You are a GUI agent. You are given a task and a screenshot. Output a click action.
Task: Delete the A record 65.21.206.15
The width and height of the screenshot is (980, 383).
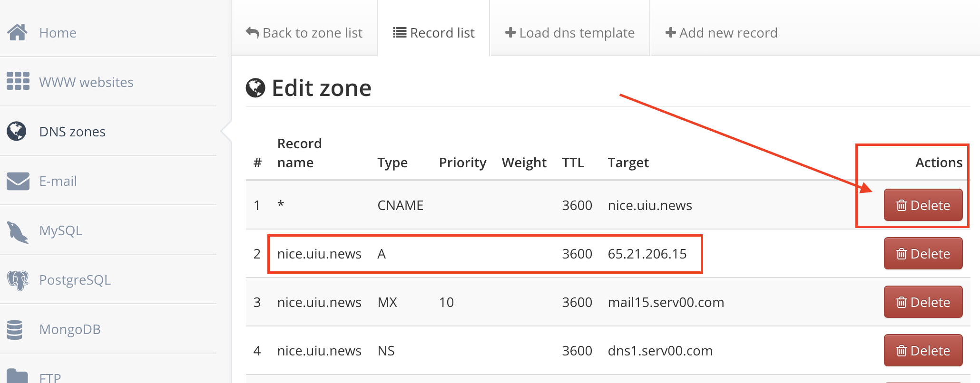[923, 254]
